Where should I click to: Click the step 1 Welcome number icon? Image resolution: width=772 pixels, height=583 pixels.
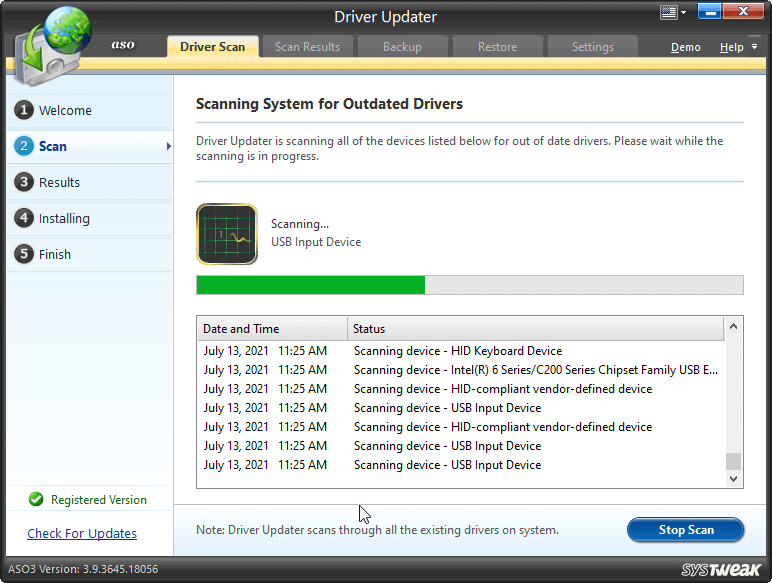click(x=23, y=111)
